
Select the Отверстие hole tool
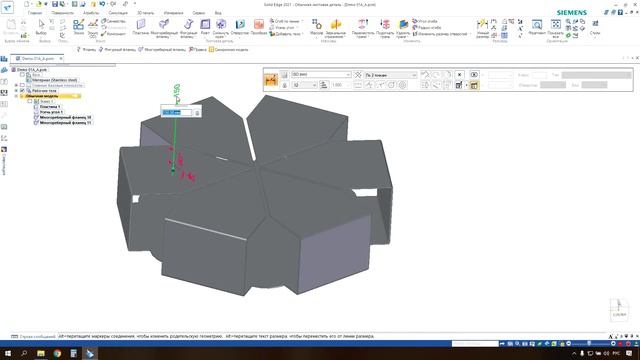240,27
